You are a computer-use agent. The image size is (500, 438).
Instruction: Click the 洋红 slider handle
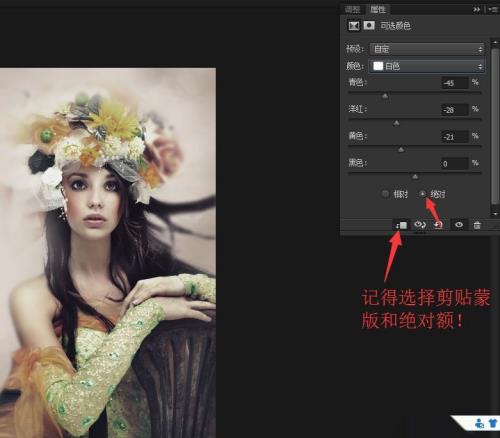(396, 123)
